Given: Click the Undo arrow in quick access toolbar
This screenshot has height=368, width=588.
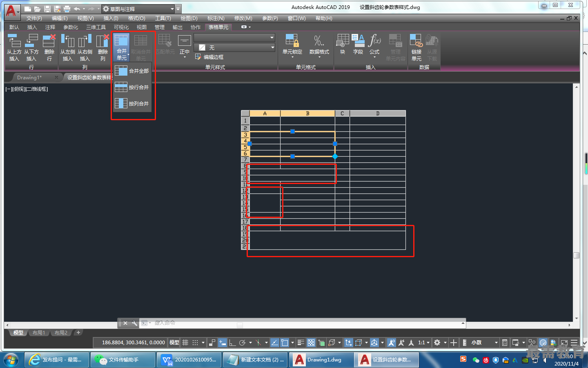Looking at the screenshot, I should [77, 9].
